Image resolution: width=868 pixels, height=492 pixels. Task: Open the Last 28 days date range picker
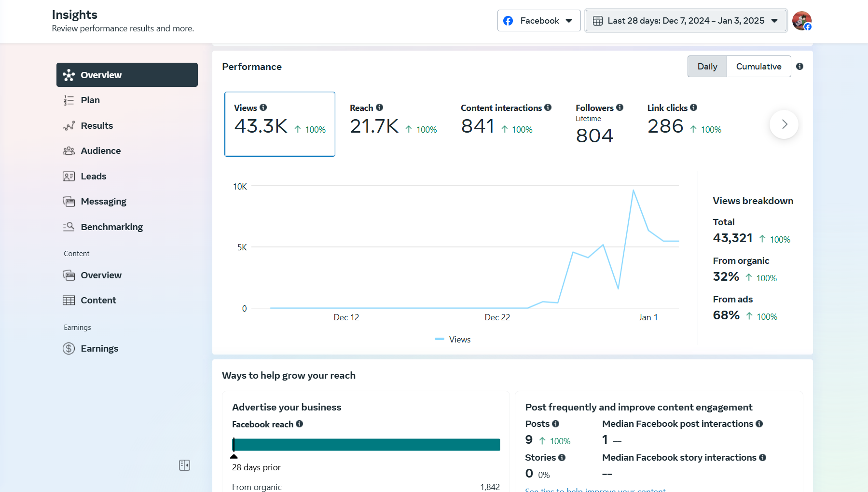686,21
